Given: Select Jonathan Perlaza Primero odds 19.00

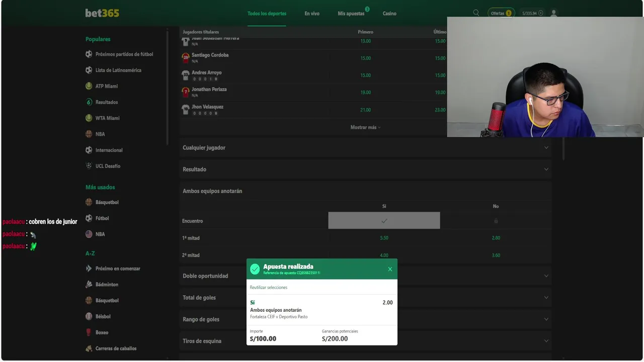Looking at the screenshot, I should (x=366, y=93).
